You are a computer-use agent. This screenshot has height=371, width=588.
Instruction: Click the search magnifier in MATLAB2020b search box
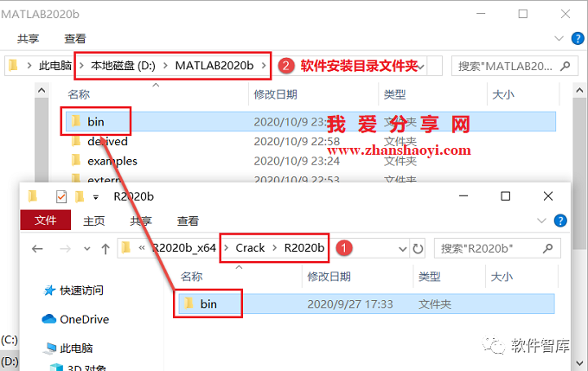[x=565, y=66]
